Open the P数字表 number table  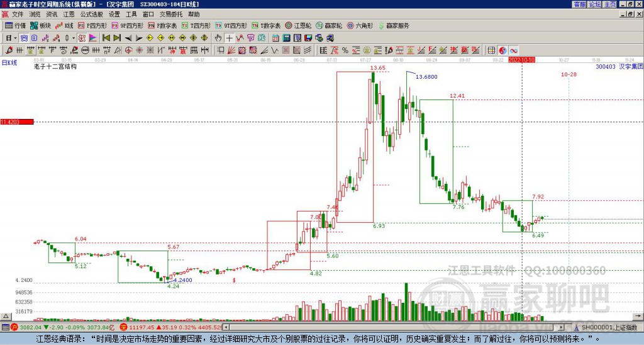[163, 25]
